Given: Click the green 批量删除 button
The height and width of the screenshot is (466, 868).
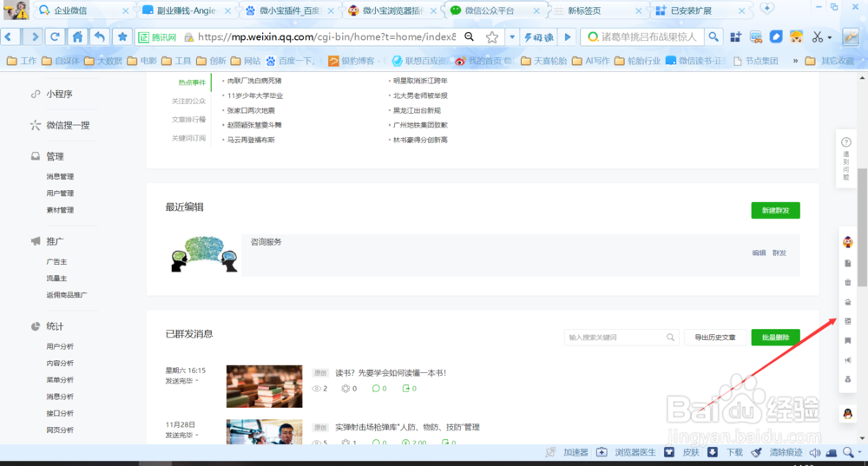Looking at the screenshot, I should pos(775,337).
